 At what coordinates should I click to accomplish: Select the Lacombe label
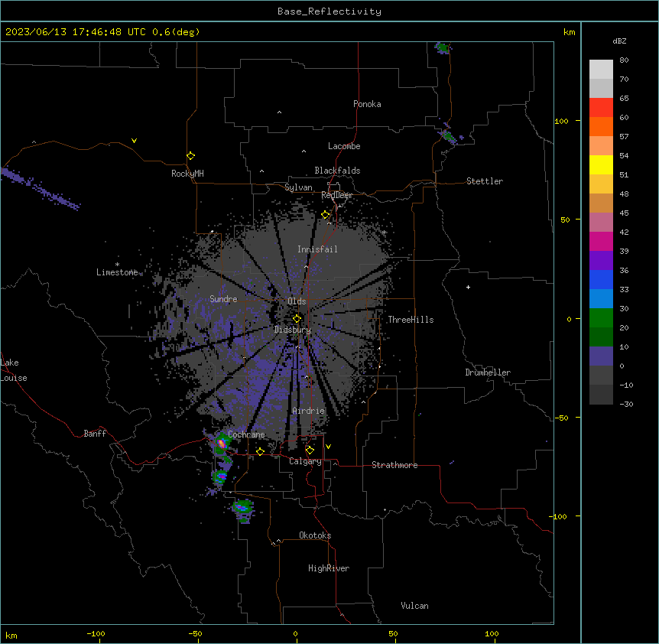pos(344,146)
